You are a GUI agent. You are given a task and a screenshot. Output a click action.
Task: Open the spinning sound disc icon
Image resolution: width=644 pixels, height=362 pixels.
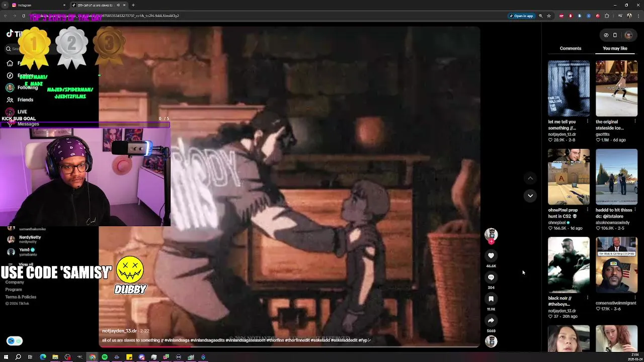tap(491, 341)
